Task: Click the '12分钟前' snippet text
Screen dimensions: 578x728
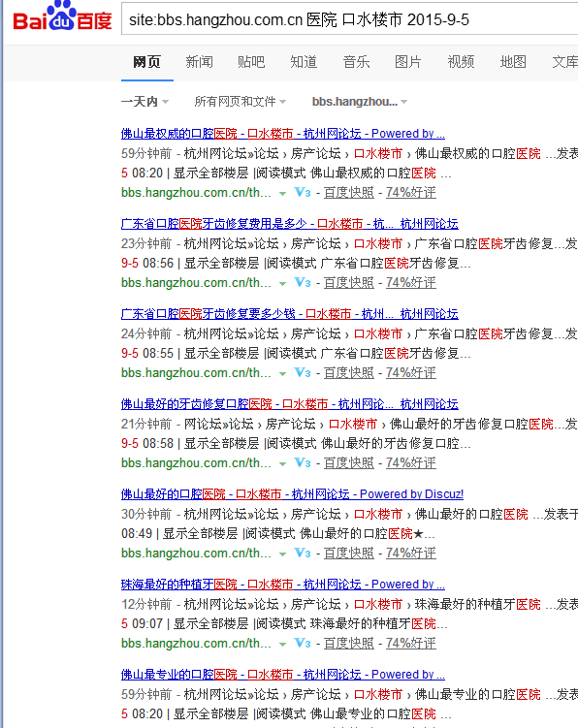Action: tap(146, 604)
